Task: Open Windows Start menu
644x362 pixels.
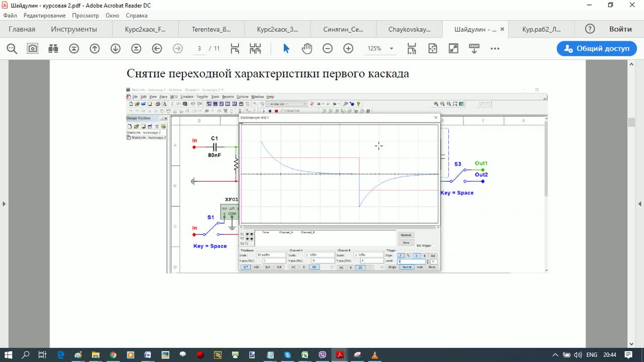Action: click(x=9, y=354)
